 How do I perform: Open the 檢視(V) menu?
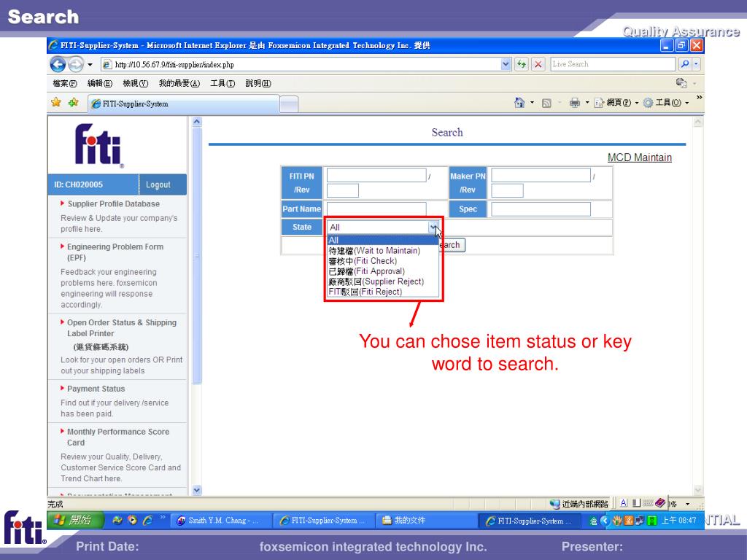pyautogui.click(x=135, y=83)
